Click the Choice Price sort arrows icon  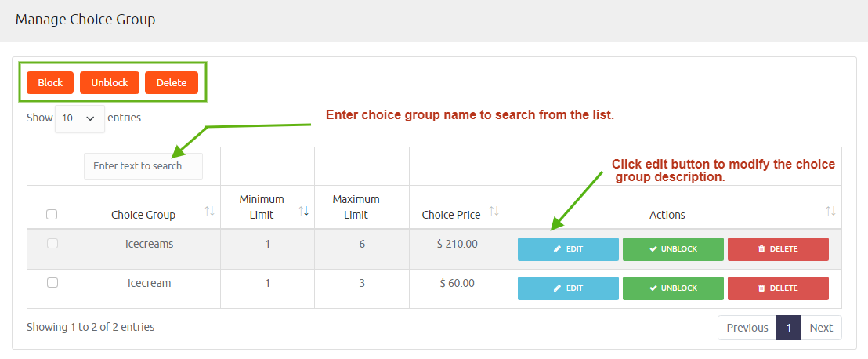coord(494,211)
